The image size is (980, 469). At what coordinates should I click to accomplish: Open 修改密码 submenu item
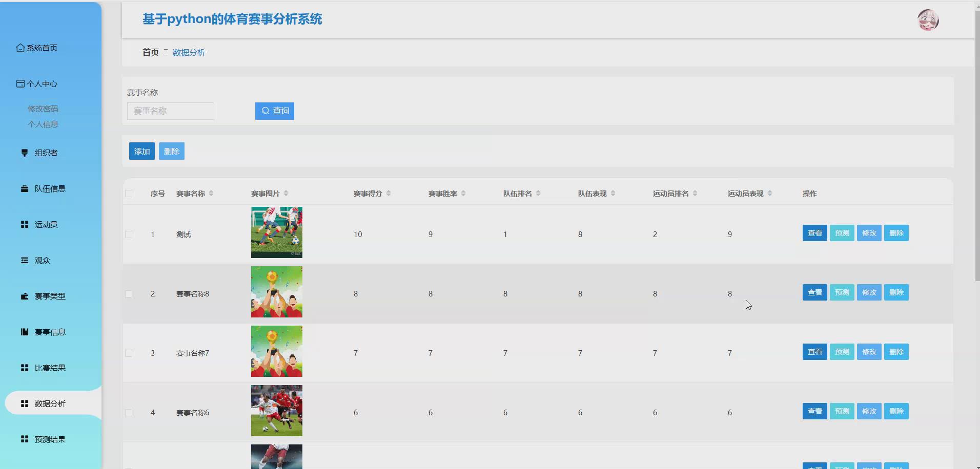(43, 109)
